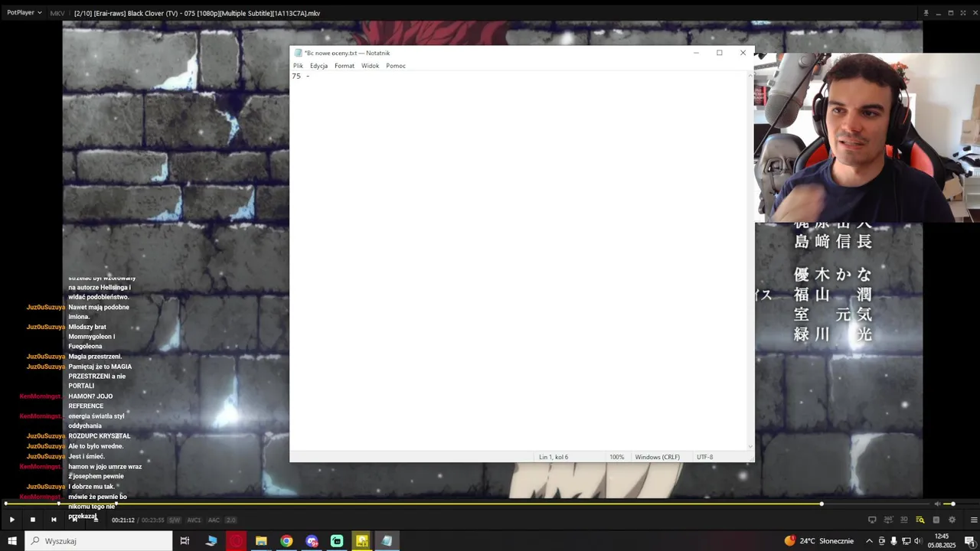This screenshot has width=980, height=551.
Task: Open the green Streamlabs taskbar icon
Action: tap(337, 541)
